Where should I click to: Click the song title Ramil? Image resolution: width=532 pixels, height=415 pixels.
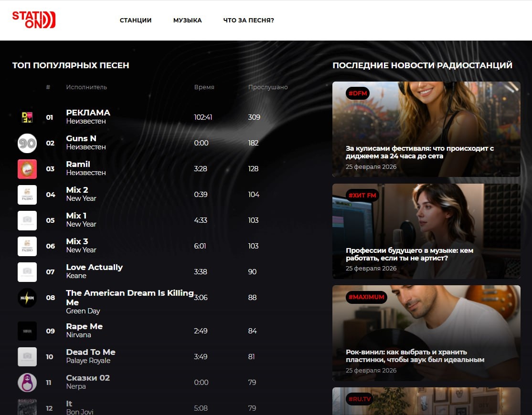point(78,164)
